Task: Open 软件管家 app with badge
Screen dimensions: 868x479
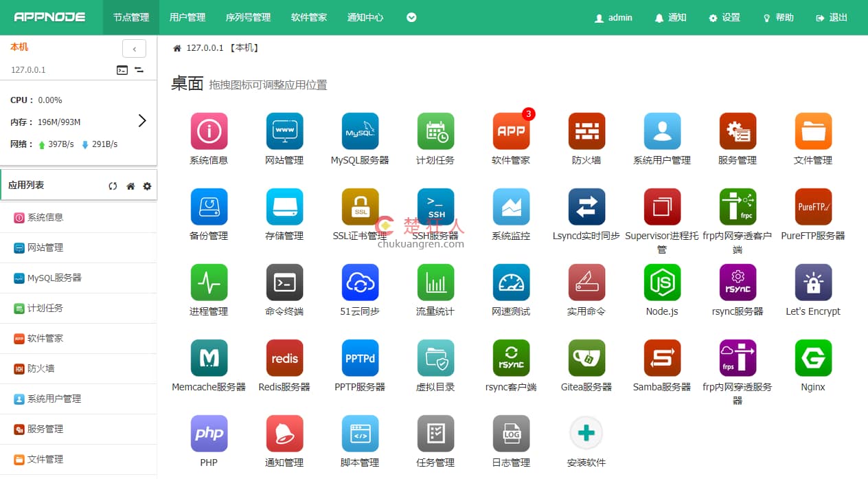Action: point(511,131)
